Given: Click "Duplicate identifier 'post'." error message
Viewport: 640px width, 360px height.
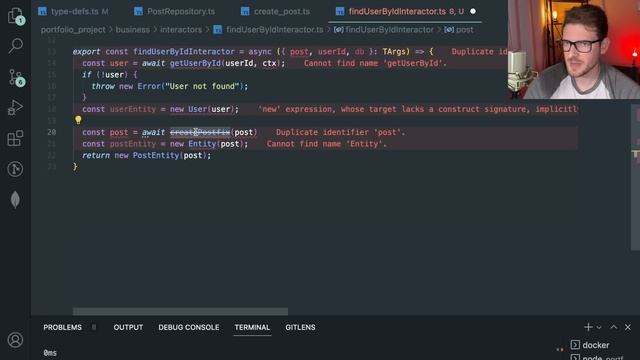Looking at the screenshot, I should click(x=340, y=132).
